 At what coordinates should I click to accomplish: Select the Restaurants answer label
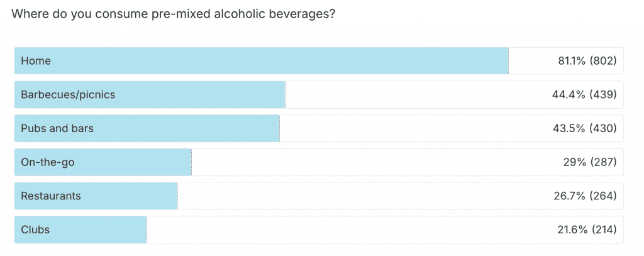point(51,196)
